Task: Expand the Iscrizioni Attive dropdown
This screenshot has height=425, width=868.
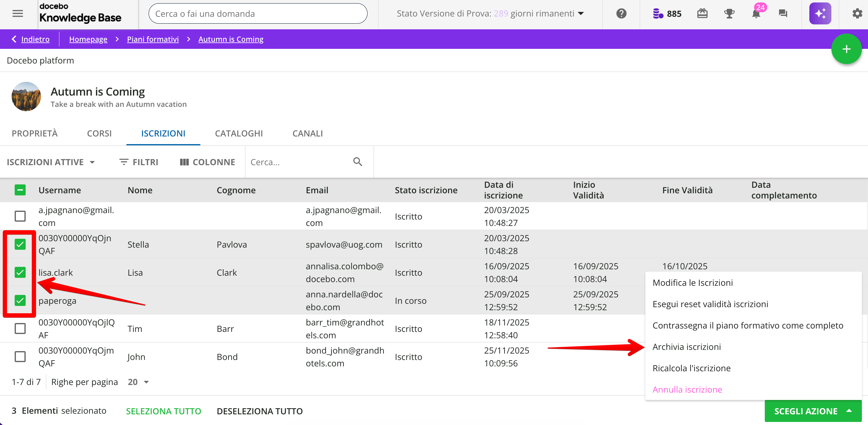Action: (50, 162)
